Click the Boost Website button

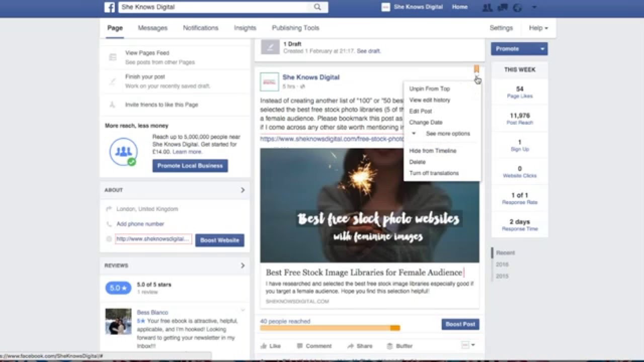[220, 240]
